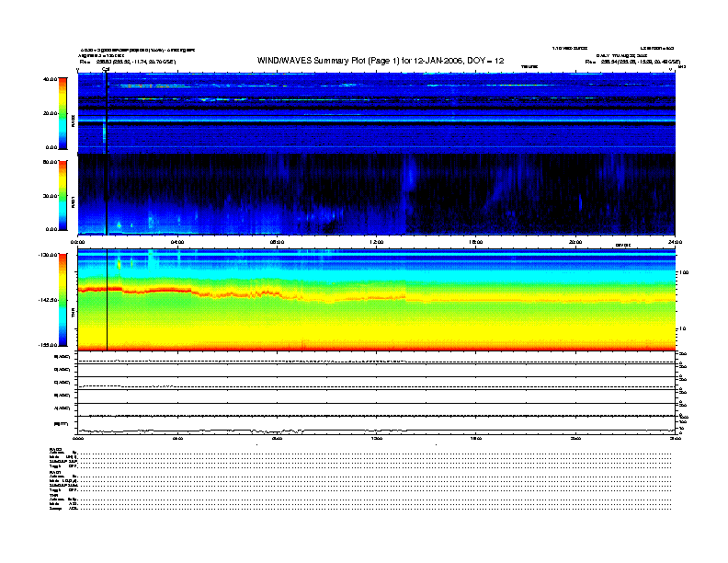Click the Cal marker above the RAD2 panel
This screenshot has width=728, height=563.
pyautogui.click(x=106, y=70)
